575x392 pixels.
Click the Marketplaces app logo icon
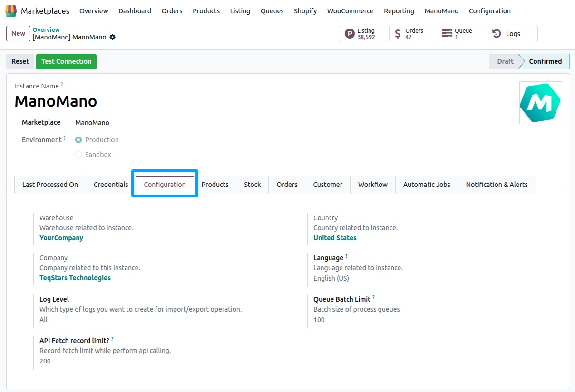11,10
